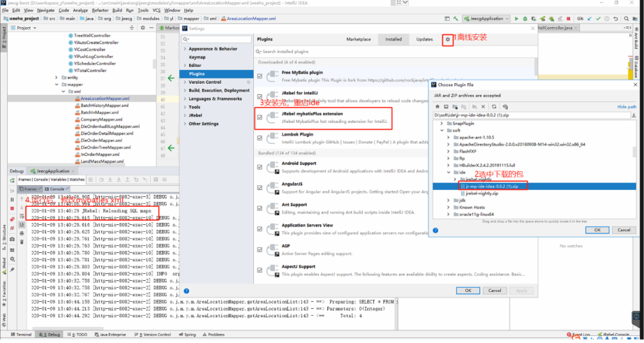The width and height of the screenshot is (644, 343).
Task: Open JeecgApplication run configuration dropdown
Action: (x=487, y=18)
